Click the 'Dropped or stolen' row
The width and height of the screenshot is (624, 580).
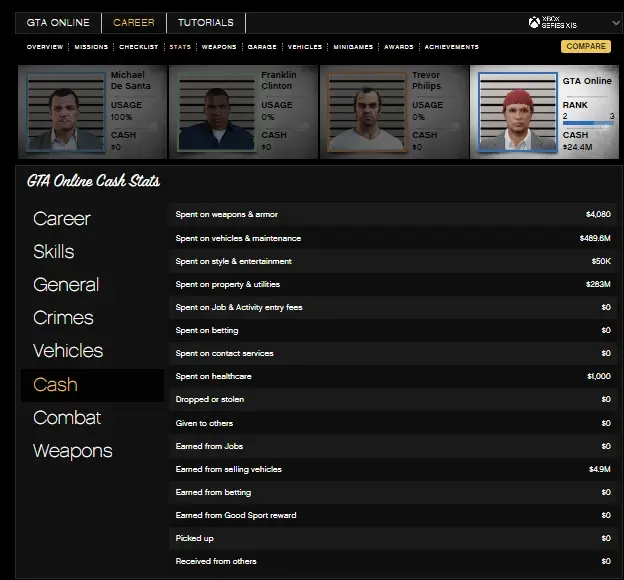[x=393, y=400]
